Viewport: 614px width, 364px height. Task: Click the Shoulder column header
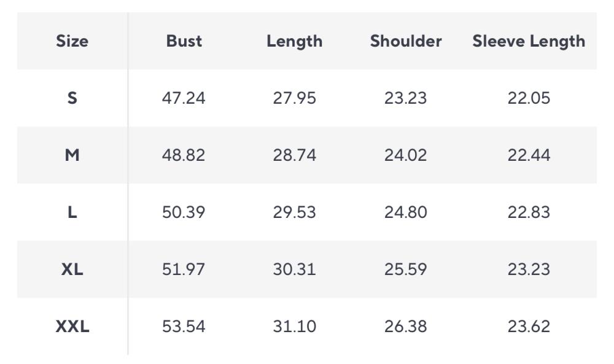coord(406,41)
